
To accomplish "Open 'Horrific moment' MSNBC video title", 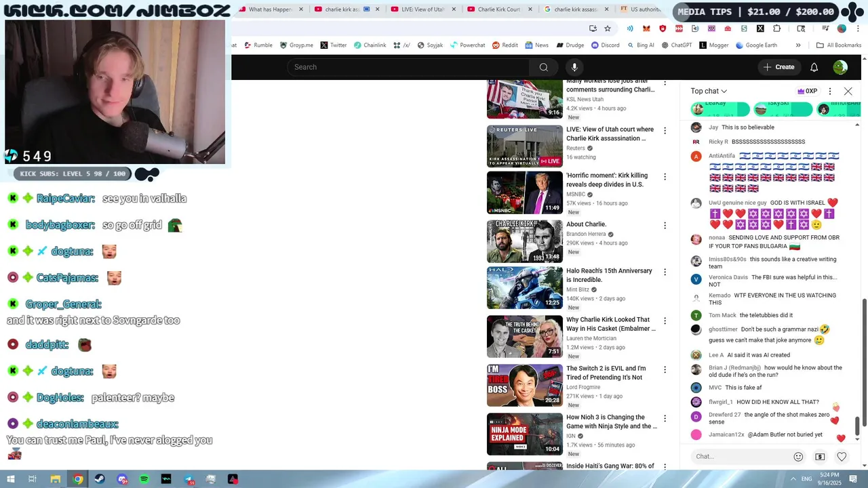I will [x=606, y=180].
